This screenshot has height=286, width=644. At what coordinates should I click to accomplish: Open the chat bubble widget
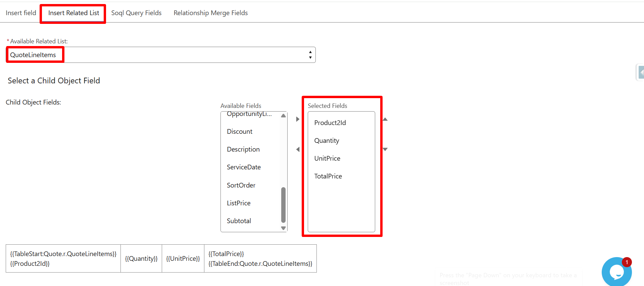pos(616,272)
